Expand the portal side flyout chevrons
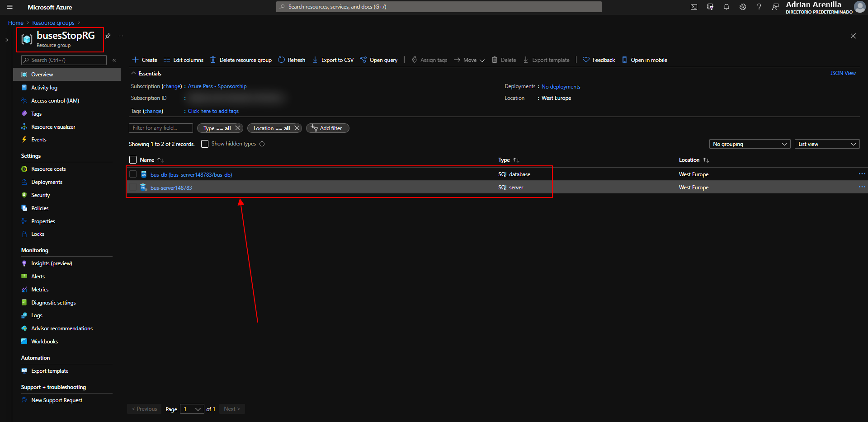Viewport: 868px width, 422px height. pyautogui.click(x=6, y=40)
